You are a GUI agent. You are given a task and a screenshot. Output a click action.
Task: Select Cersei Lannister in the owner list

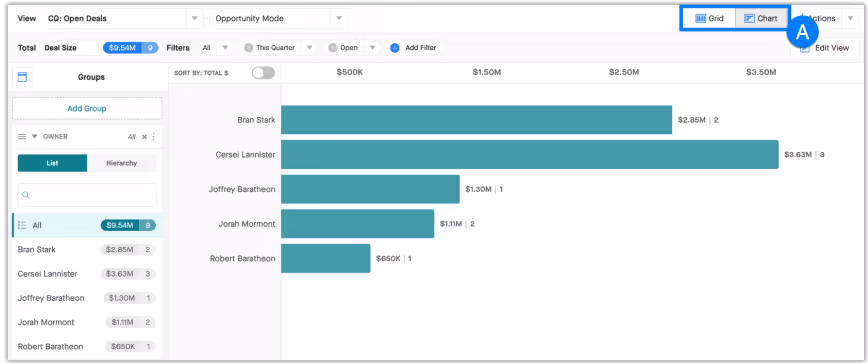click(x=87, y=274)
